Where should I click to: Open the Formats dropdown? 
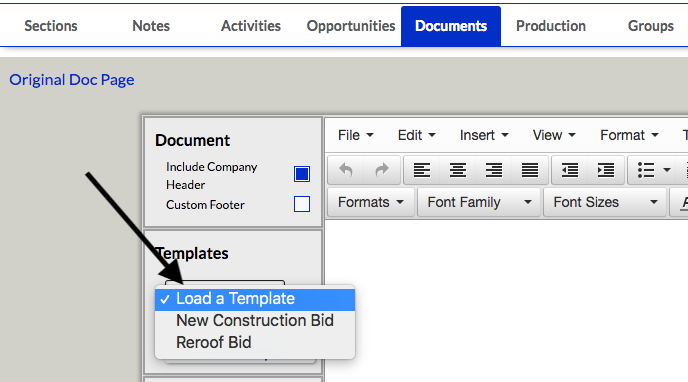(371, 202)
